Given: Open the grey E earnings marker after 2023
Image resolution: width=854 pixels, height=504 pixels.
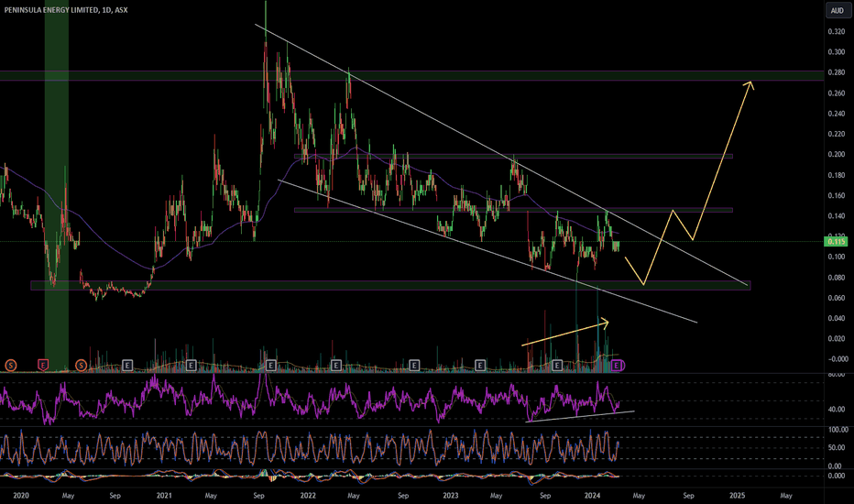Looking at the screenshot, I should pos(480,366).
